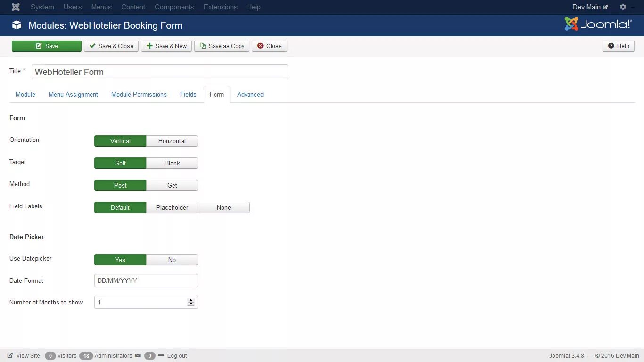Select None for Field Labels
This screenshot has height=362, width=644.
tap(224, 207)
